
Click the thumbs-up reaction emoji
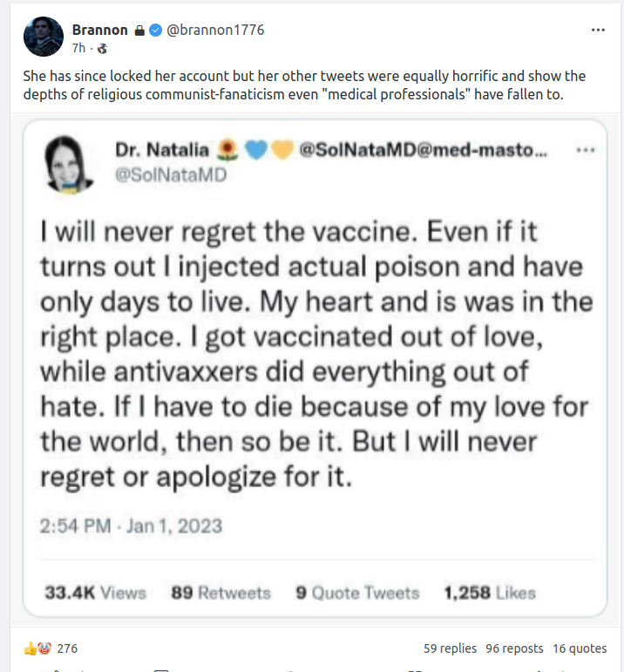(30, 648)
